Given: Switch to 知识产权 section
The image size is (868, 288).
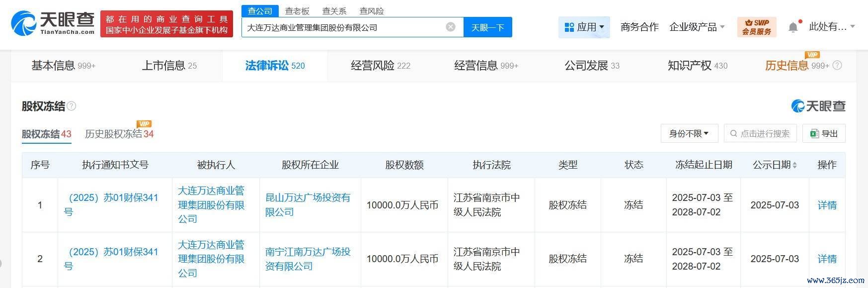Looking at the screenshot, I should coord(698,65).
